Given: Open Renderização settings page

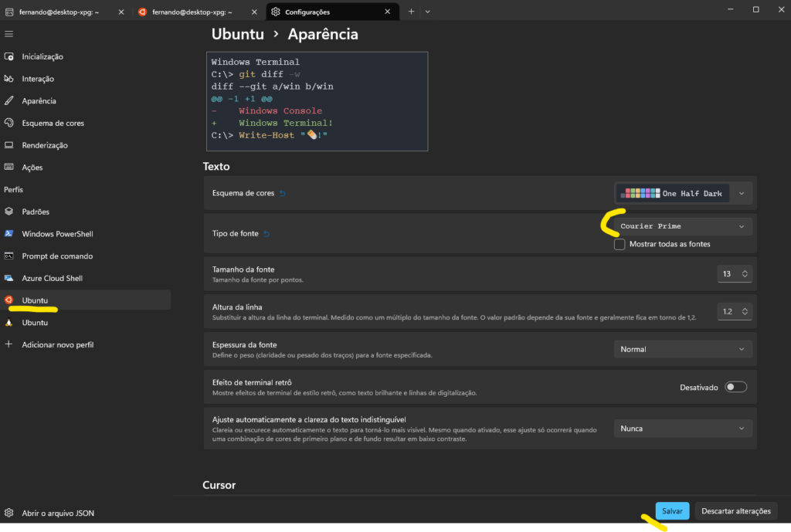Looking at the screenshot, I should tap(44, 145).
